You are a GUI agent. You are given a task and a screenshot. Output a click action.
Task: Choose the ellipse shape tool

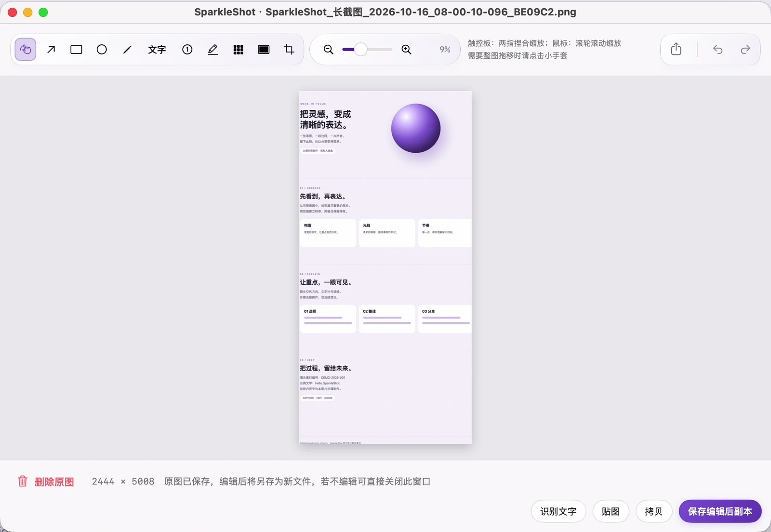pyautogui.click(x=102, y=49)
